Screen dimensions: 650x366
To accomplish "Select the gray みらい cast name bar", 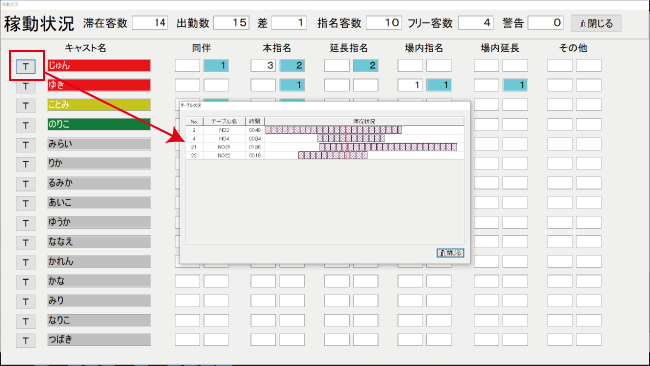I will pyautogui.click(x=99, y=144).
